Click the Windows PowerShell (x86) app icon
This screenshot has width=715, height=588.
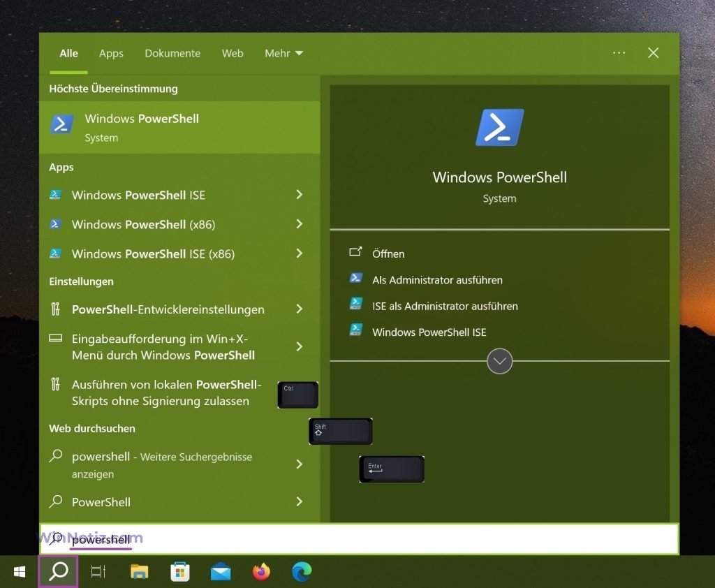56,224
